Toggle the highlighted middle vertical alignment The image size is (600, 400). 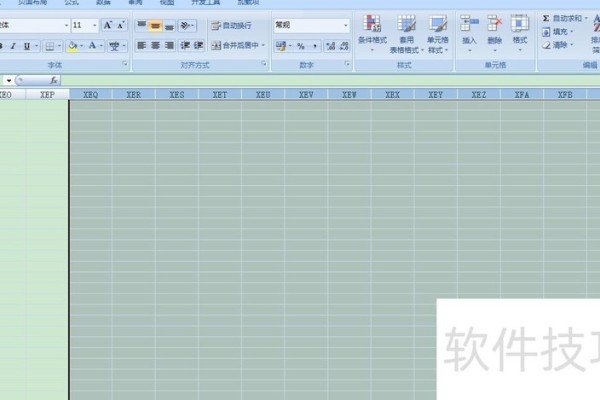(x=155, y=25)
